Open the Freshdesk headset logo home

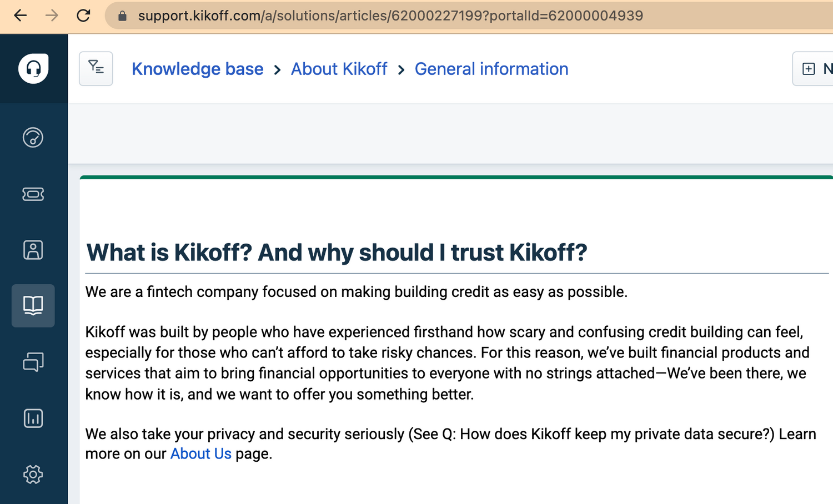click(33, 69)
